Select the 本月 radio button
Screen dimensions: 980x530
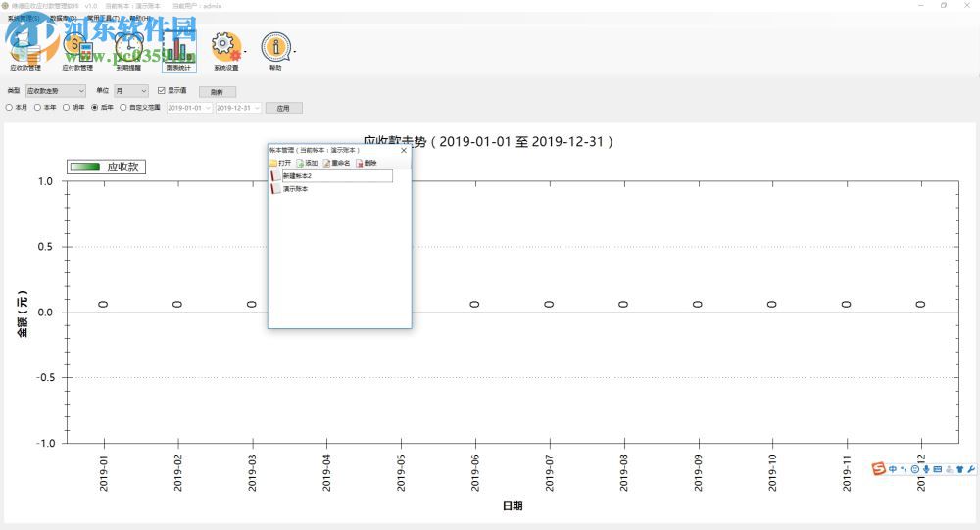tap(10, 108)
